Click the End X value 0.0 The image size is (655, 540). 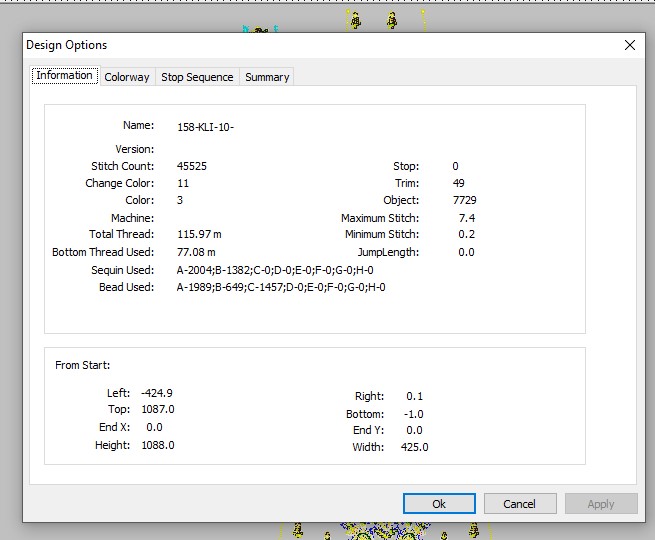coord(154,427)
